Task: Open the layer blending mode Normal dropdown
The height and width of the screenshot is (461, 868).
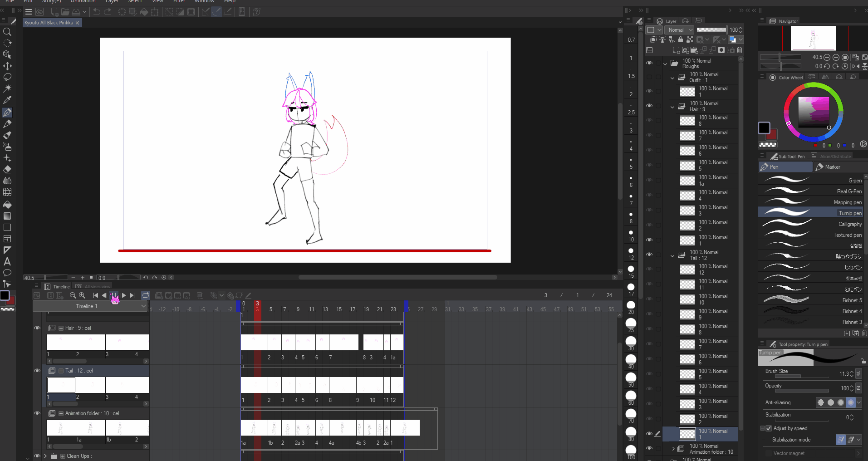Action: [679, 29]
